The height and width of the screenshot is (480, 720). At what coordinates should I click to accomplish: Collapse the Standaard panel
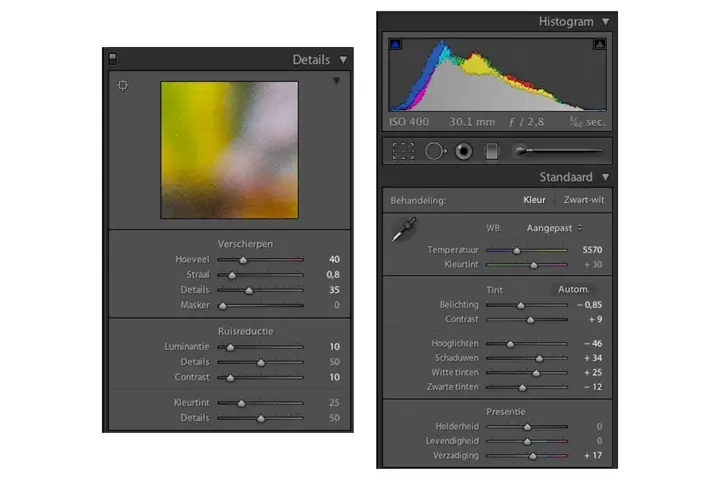605,177
